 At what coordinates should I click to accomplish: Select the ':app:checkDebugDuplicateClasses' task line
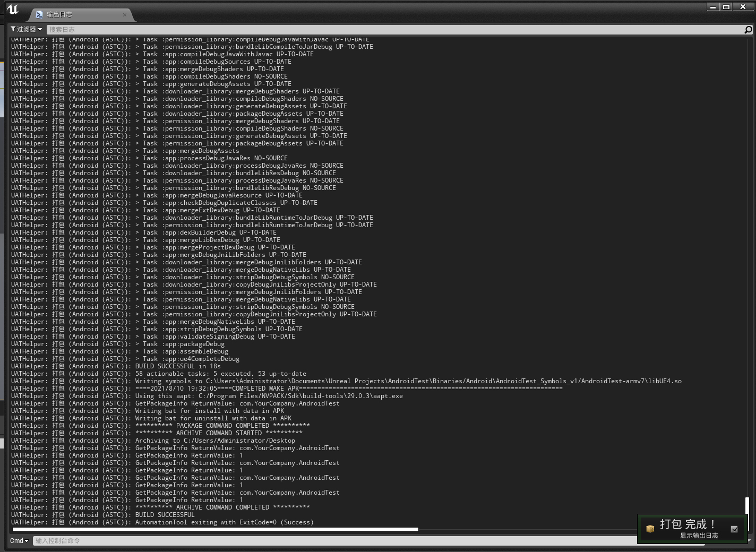click(164, 203)
